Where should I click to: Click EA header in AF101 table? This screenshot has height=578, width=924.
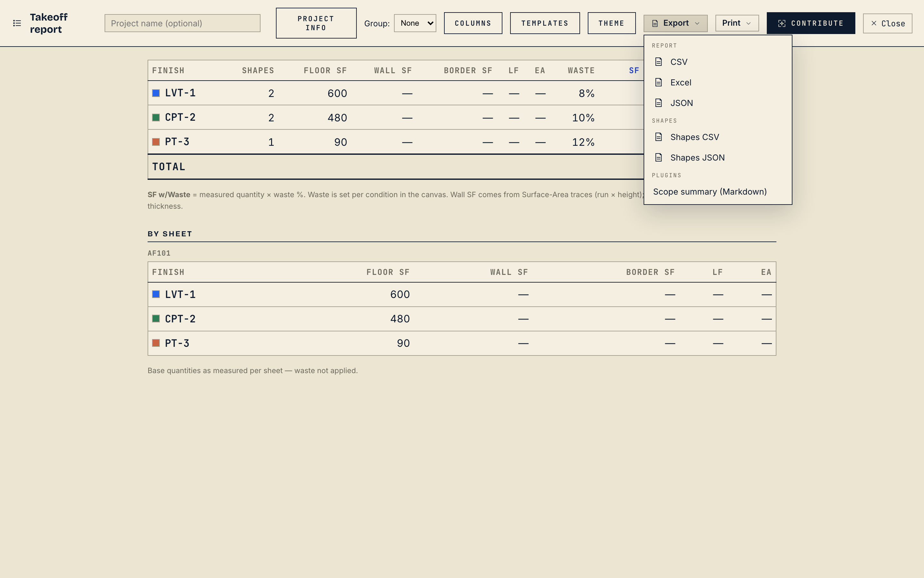pyautogui.click(x=766, y=273)
